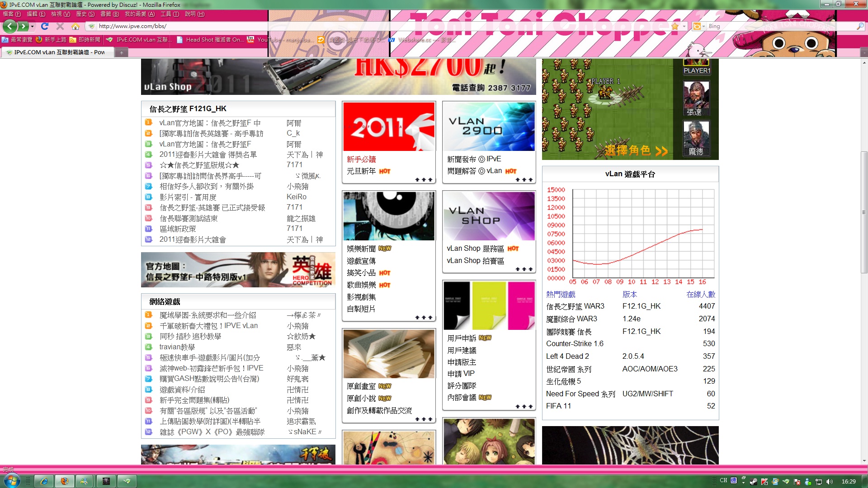Image resolution: width=868 pixels, height=488 pixels.
Task: Click the Stop loading X icon
Action: click(x=60, y=26)
